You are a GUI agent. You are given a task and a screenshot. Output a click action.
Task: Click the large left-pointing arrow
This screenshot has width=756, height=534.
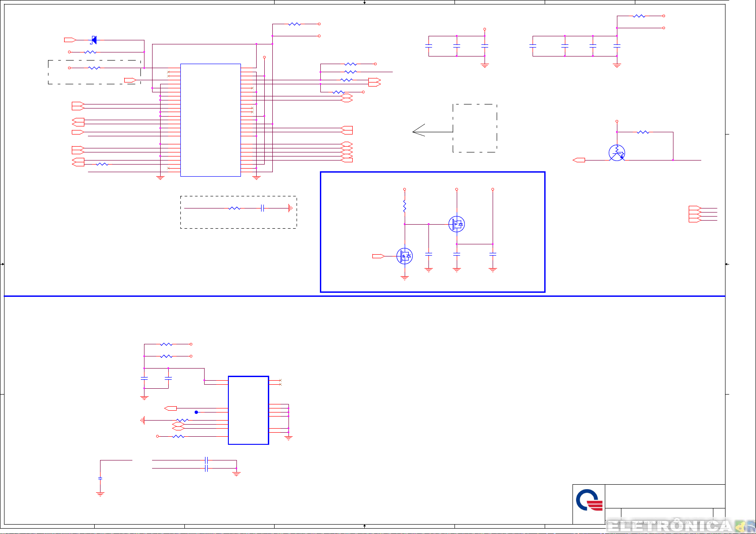point(433,131)
